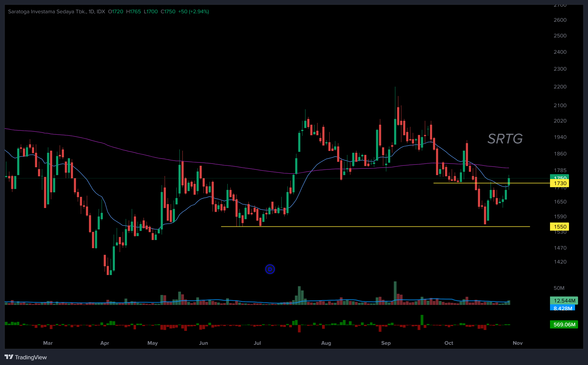Viewport: 588px width, 365px height.
Task: Click the +50 (+2.94%) change value
Action: point(193,11)
